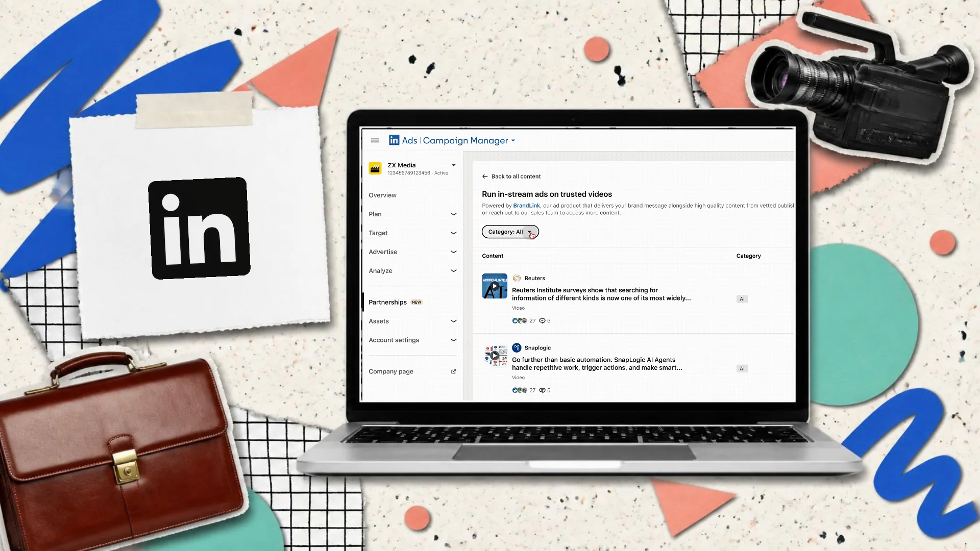Click the Snaplogic publisher logo icon

point(517,348)
